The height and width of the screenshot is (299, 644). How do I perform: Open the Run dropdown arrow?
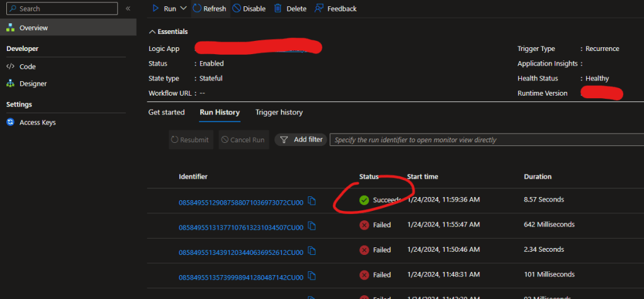(x=183, y=9)
